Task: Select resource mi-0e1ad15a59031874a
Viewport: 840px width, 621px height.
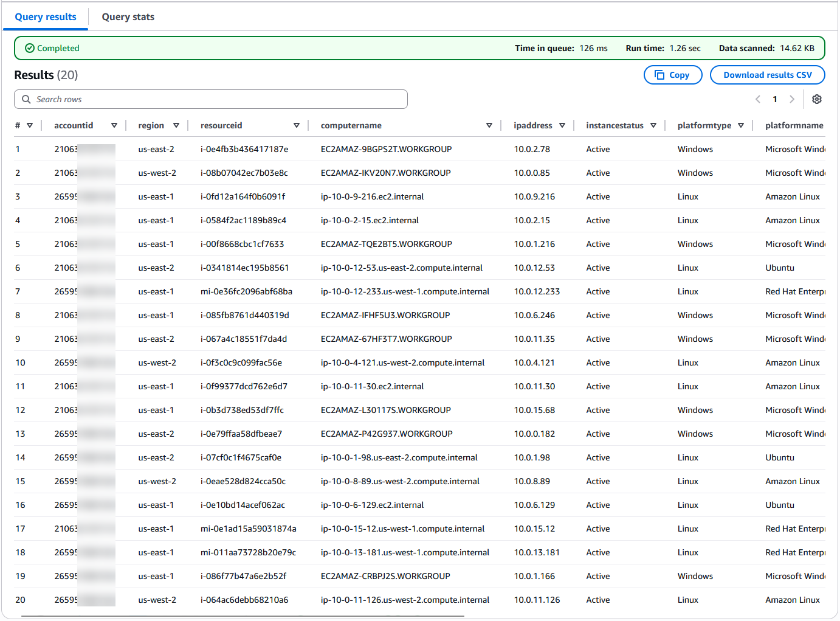Action: (249, 529)
